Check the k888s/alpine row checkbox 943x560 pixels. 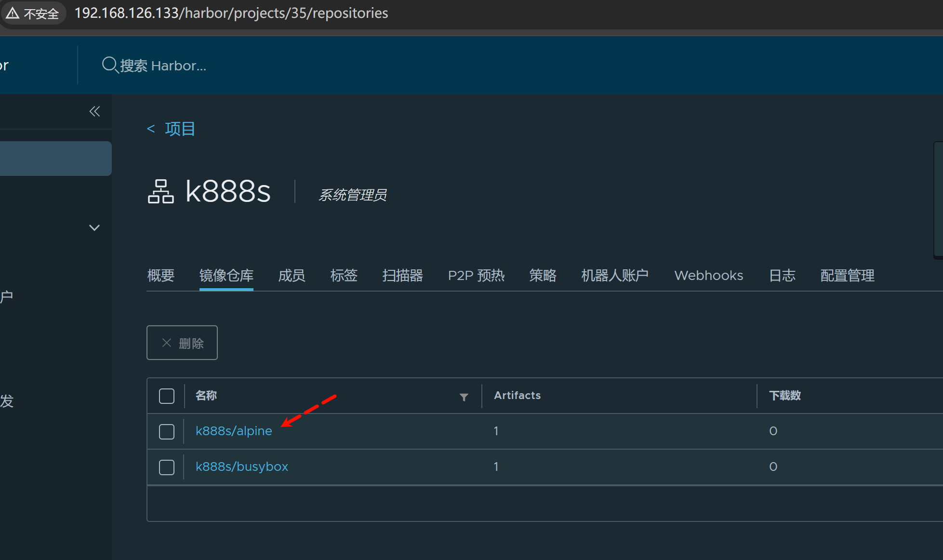(x=167, y=431)
